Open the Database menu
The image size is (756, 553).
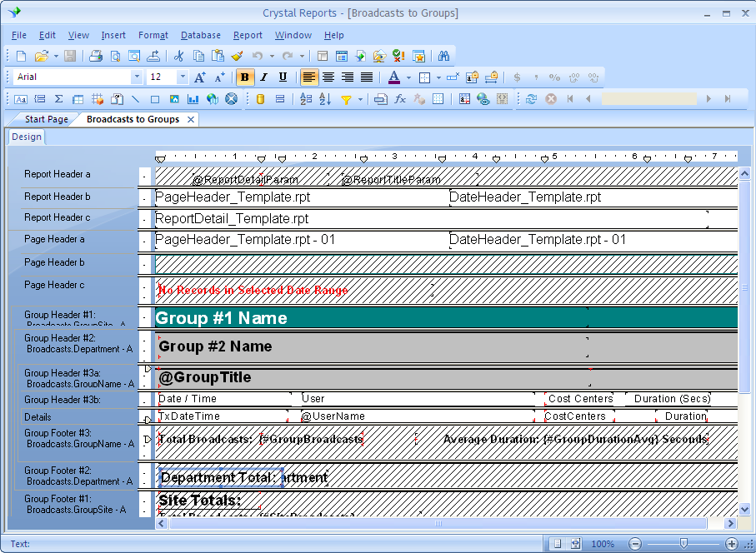201,35
